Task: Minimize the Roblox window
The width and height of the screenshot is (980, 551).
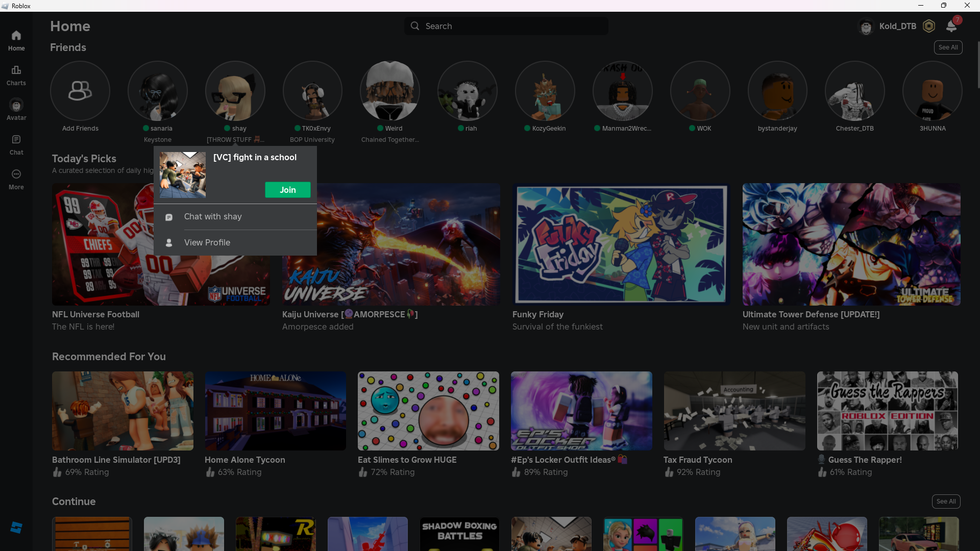Action: [921, 6]
